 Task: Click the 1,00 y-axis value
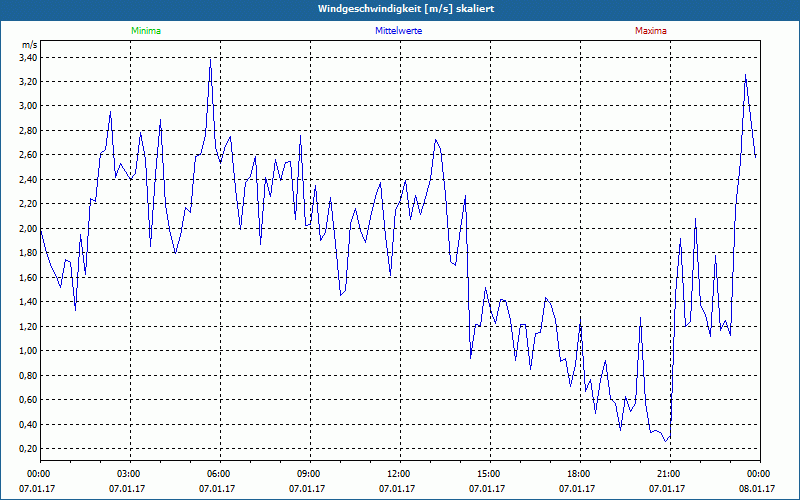point(28,351)
